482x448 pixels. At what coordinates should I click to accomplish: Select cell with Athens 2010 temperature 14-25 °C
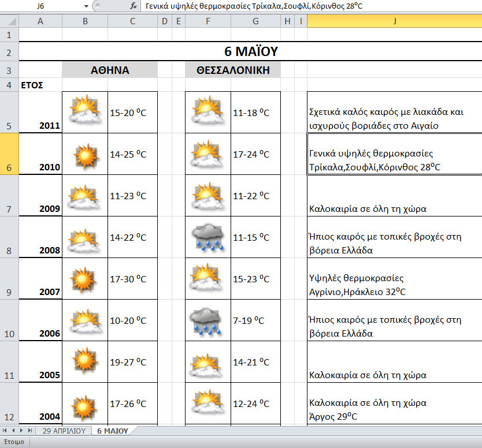pos(132,154)
